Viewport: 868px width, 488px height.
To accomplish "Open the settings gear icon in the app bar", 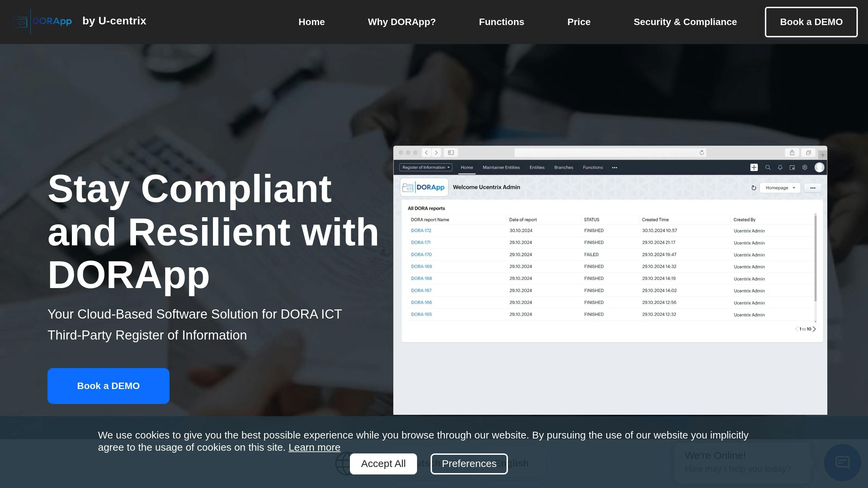I will click(x=805, y=167).
